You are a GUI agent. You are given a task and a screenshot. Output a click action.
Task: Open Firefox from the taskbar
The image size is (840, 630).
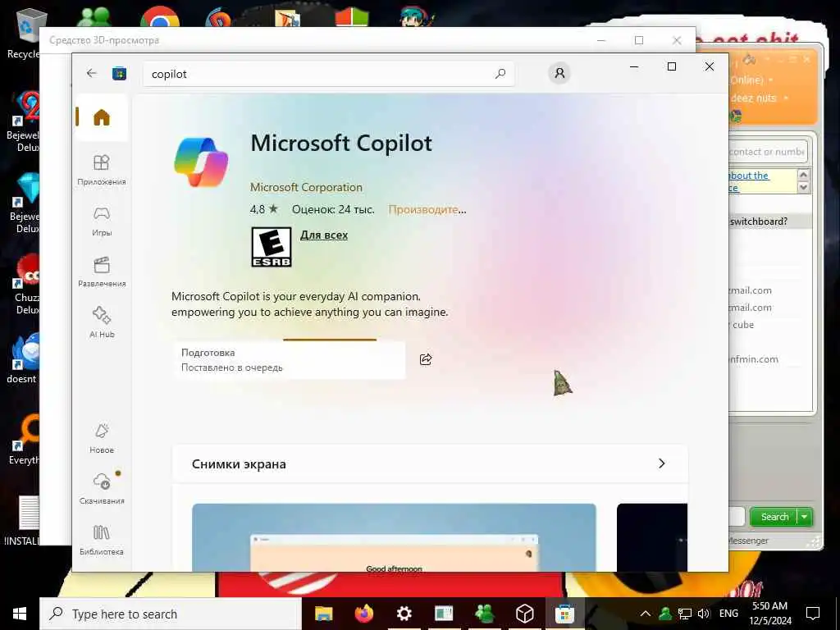[363, 614]
